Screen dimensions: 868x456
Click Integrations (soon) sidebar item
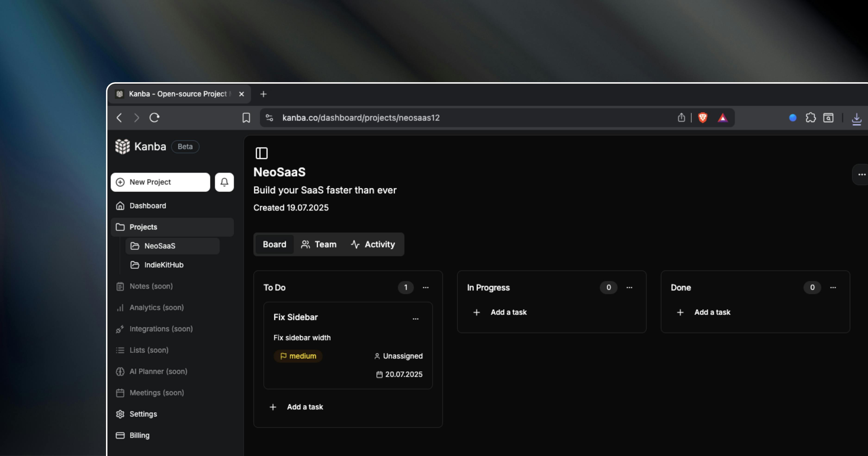pyautogui.click(x=172, y=329)
